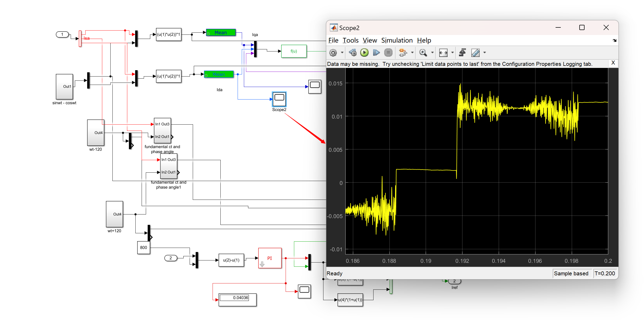Expand the configuration gear dropdown arrow

(x=342, y=53)
